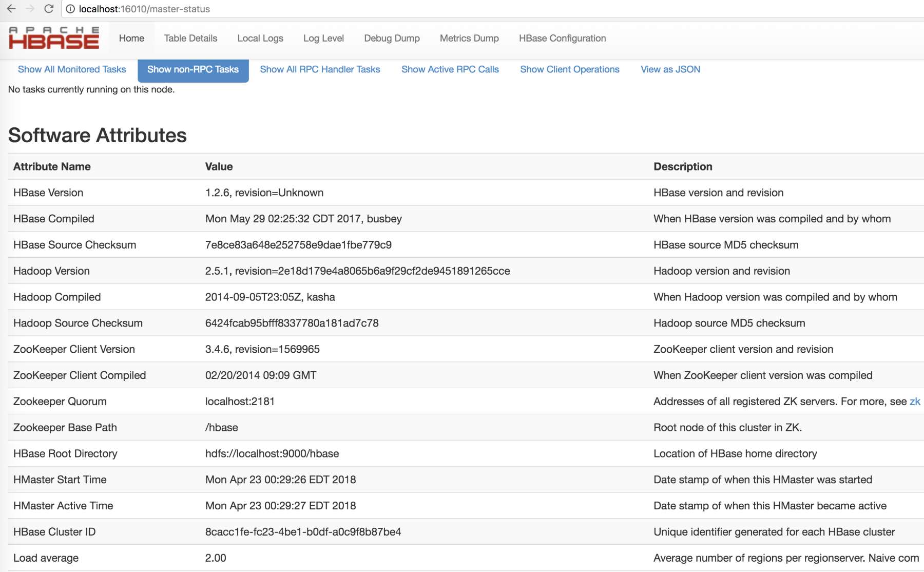
Task: Click the 'Load average' attribute name
Action: (x=46, y=558)
